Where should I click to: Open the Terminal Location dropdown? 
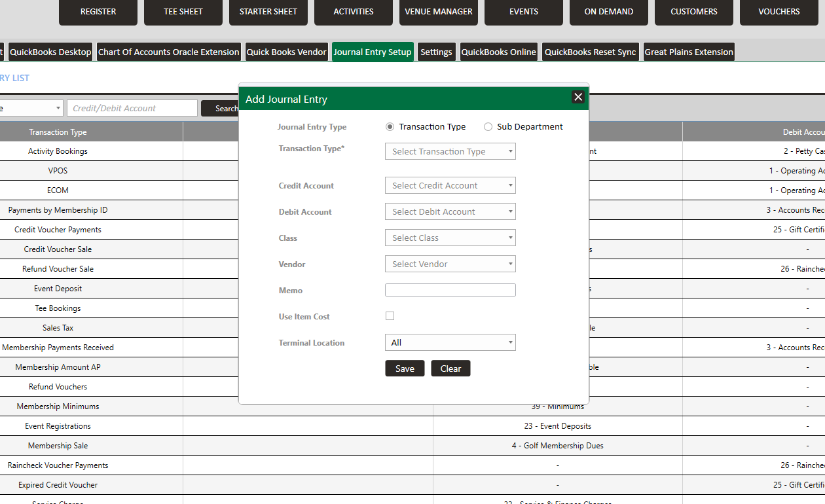[x=450, y=343]
